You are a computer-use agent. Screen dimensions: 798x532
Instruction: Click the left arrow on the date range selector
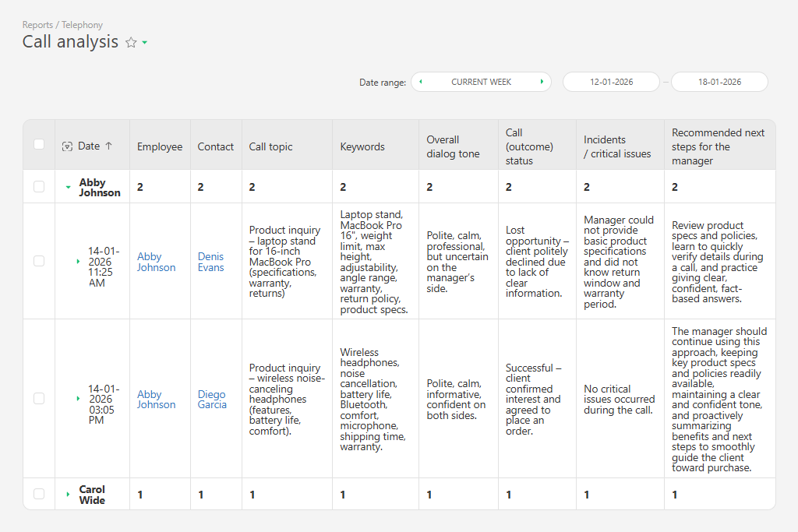[419, 82]
